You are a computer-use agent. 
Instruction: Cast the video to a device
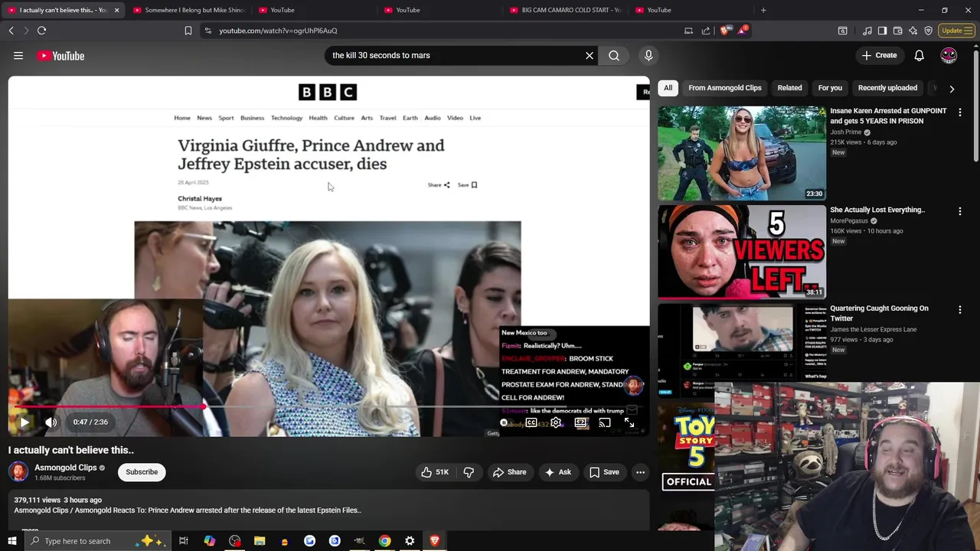[605, 422]
